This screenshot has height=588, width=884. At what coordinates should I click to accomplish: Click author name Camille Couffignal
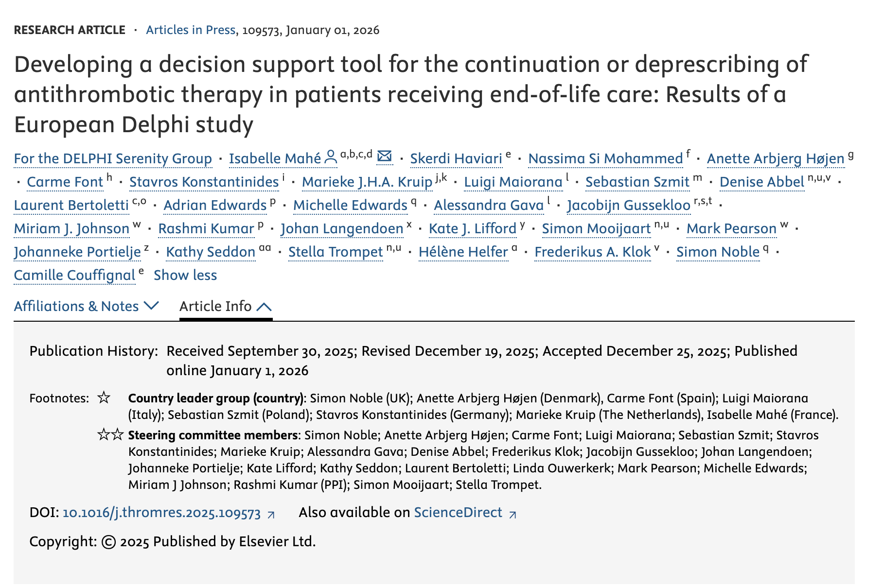pos(74,275)
